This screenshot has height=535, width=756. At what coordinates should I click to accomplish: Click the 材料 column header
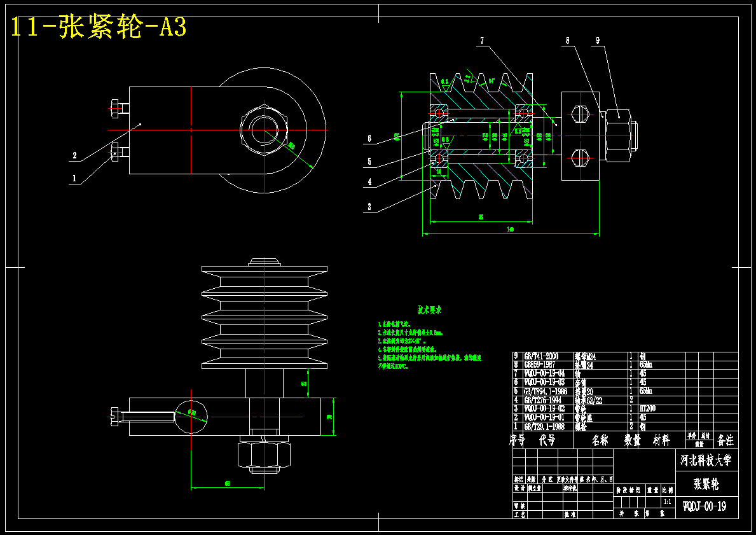pyautogui.click(x=661, y=440)
